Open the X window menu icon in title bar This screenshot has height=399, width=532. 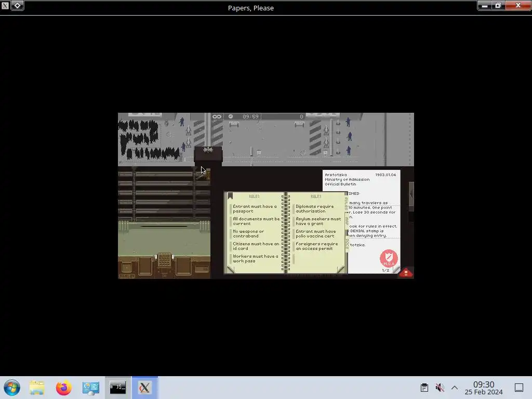(x=5, y=5)
